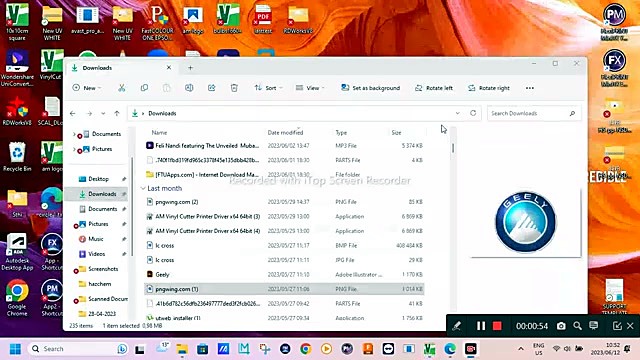Close the Downloads tab

(169, 67)
